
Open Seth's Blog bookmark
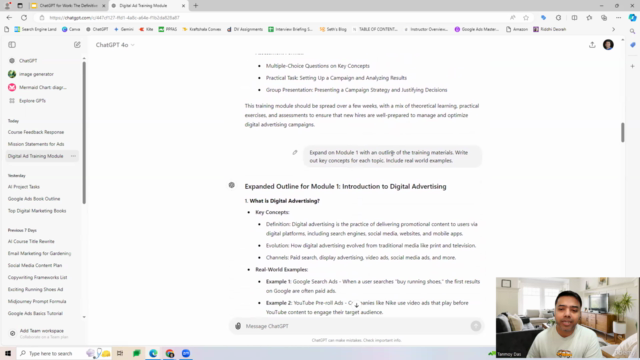point(333,29)
